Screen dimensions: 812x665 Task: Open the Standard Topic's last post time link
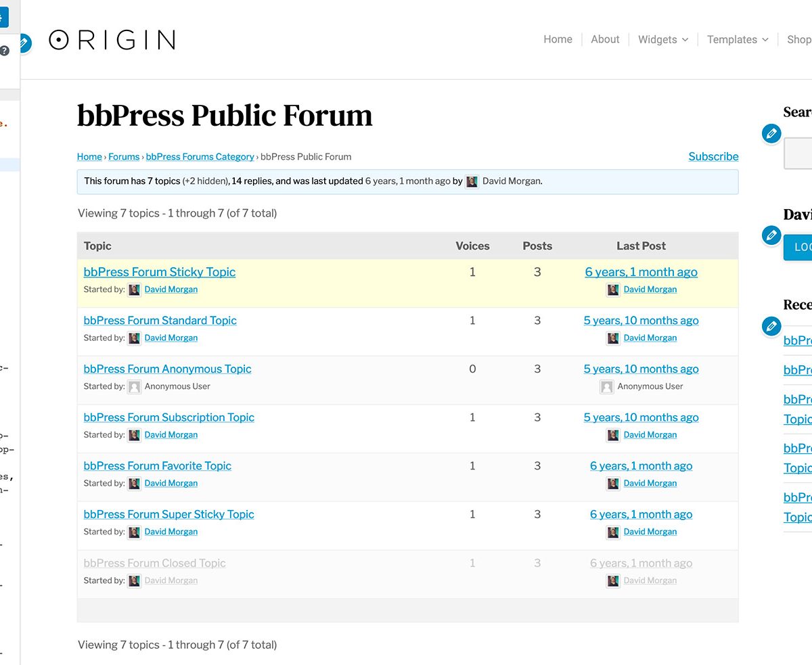click(641, 321)
